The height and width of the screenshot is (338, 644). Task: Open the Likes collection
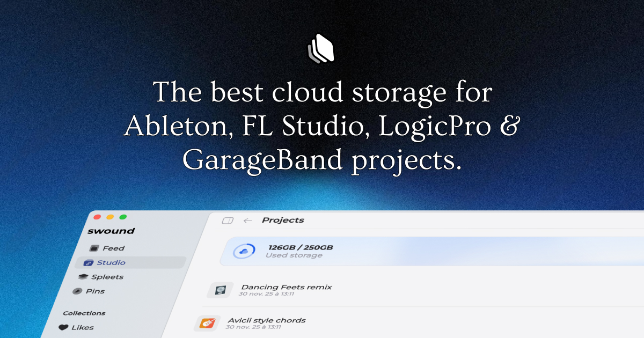[82, 327]
